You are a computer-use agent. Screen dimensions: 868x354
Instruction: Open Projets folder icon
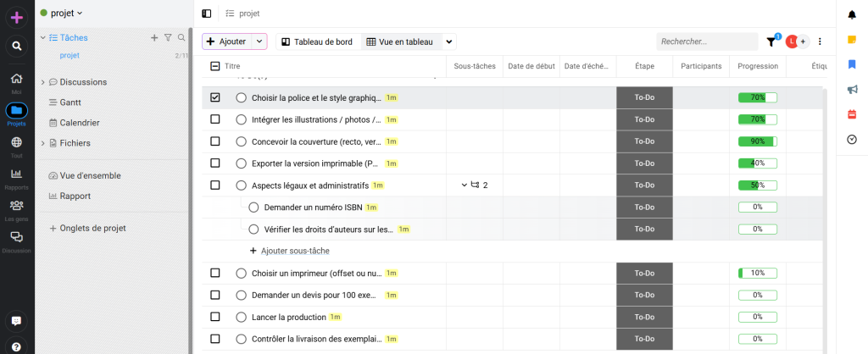17,110
